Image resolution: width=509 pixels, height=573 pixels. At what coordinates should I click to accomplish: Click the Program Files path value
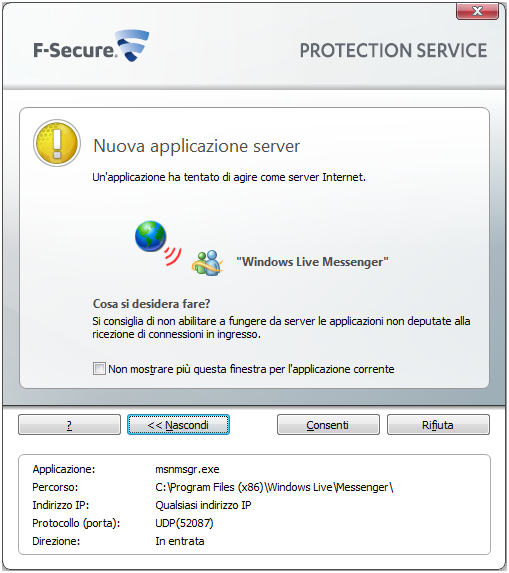pos(274,487)
